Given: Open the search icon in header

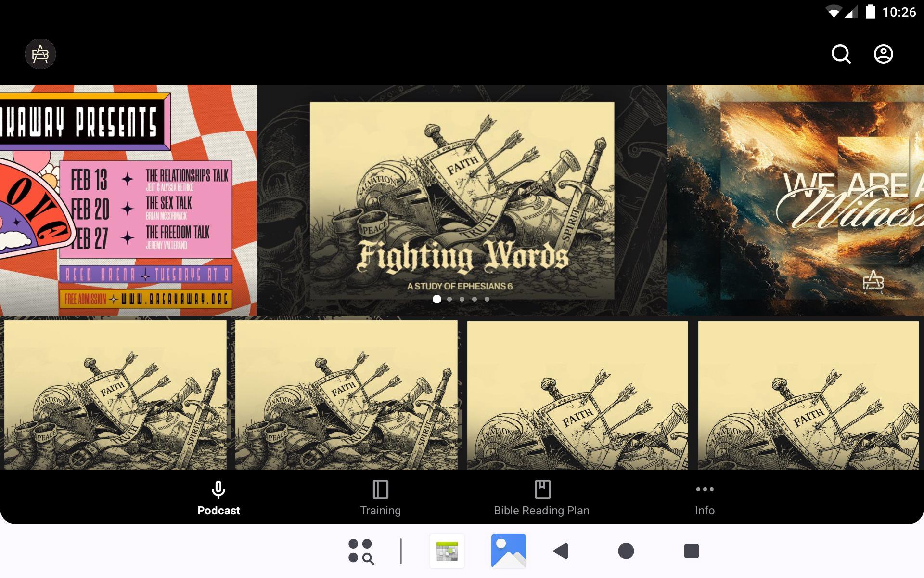Looking at the screenshot, I should [x=841, y=54].
